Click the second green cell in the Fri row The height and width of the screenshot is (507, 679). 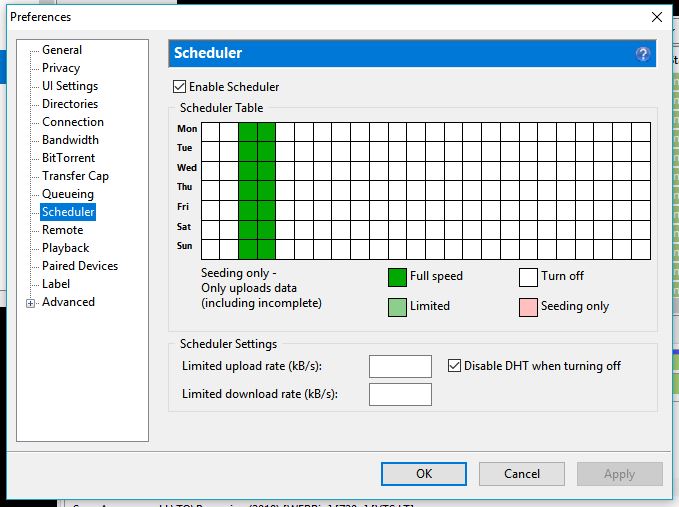click(266, 210)
